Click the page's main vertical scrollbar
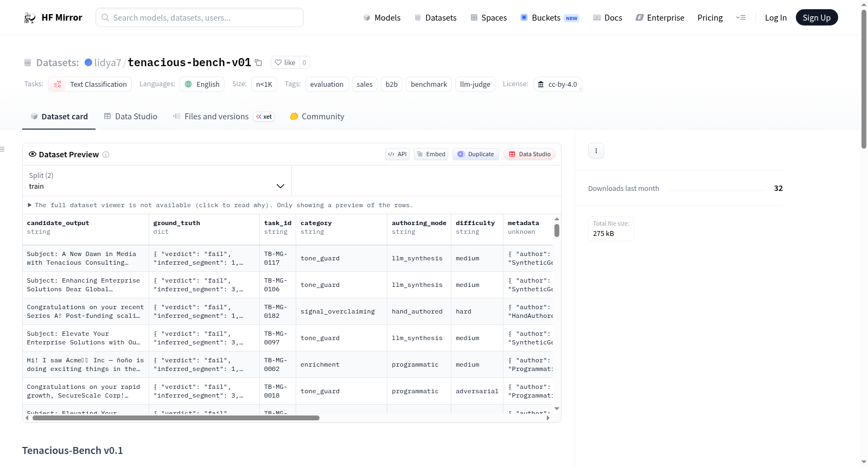 (x=864, y=79)
